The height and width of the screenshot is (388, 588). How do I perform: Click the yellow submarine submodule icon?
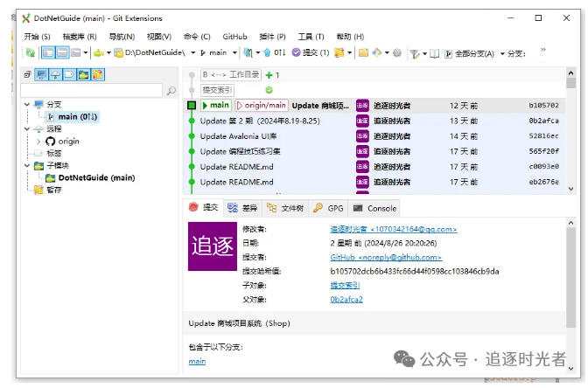[x=99, y=52]
